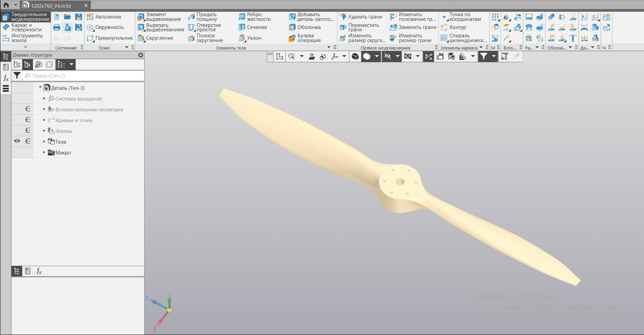Toggle visibility eye for Тела
Screen dimensions: 644x335
17,141
